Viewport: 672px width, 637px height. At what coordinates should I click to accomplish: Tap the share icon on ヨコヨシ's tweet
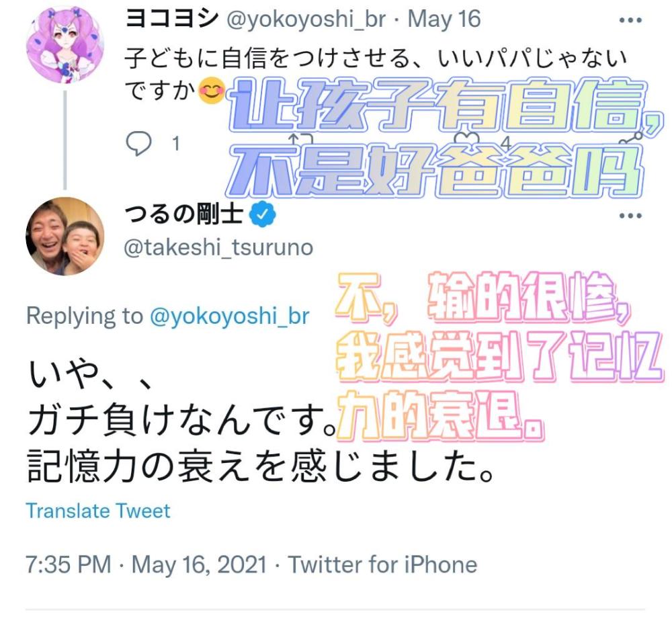point(631,138)
